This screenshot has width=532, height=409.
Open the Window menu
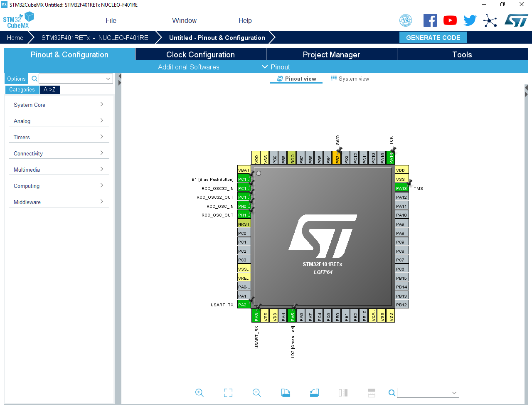(184, 20)
